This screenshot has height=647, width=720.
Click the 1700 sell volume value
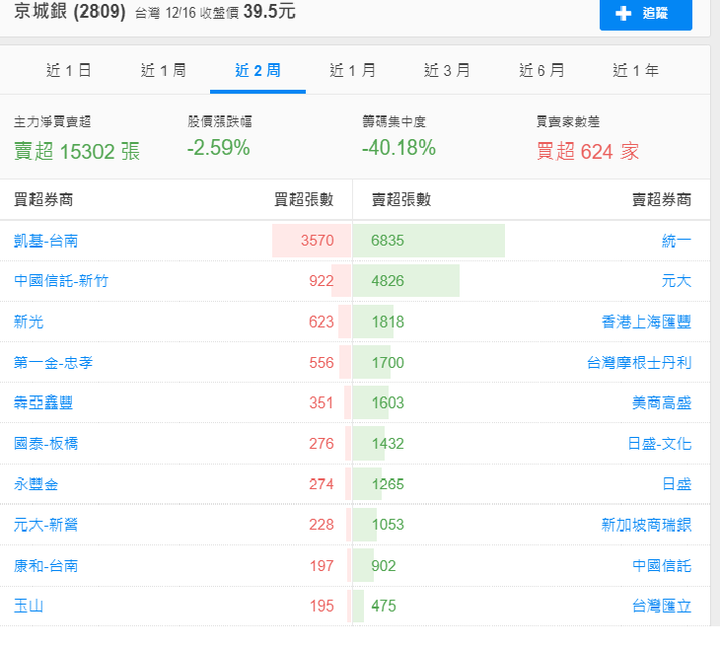[388, 362]
